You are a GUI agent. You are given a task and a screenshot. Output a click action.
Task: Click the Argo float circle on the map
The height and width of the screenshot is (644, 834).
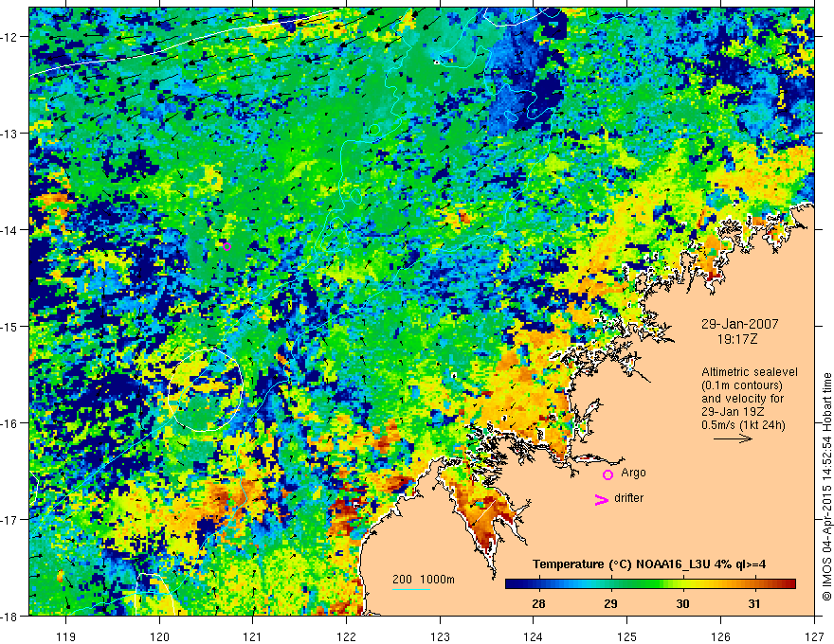(x=227, y=246)
